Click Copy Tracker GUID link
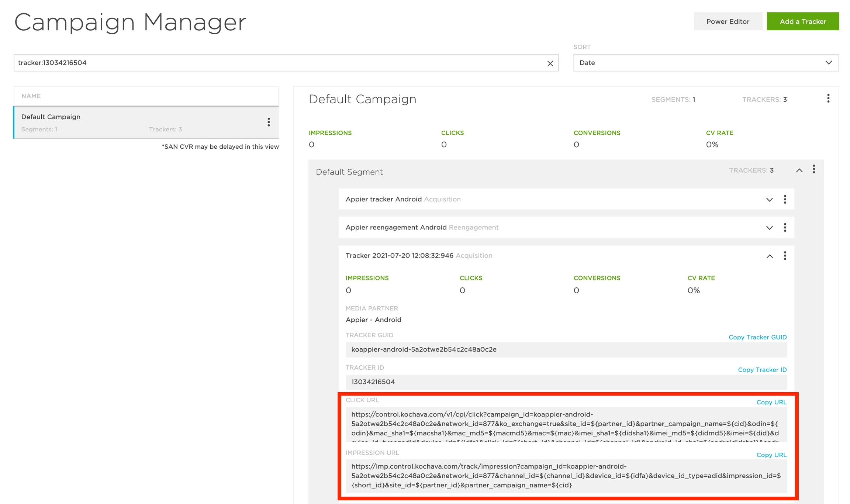 tap(757, 337)
